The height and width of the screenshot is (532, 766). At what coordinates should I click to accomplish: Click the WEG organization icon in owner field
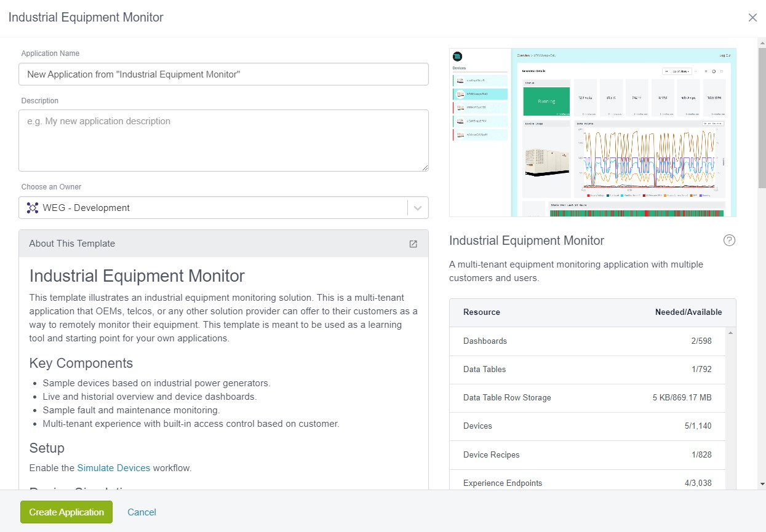(x=33, y=208)
